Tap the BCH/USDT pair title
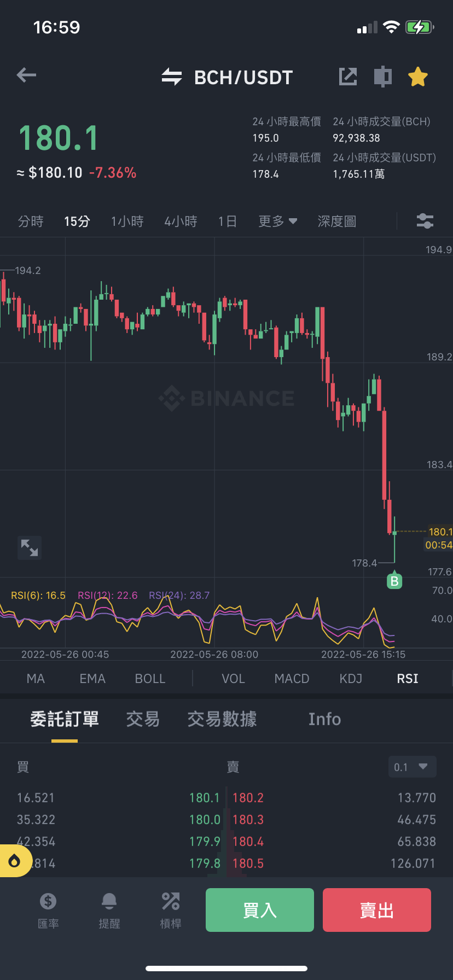 click(x=244, y=78)
